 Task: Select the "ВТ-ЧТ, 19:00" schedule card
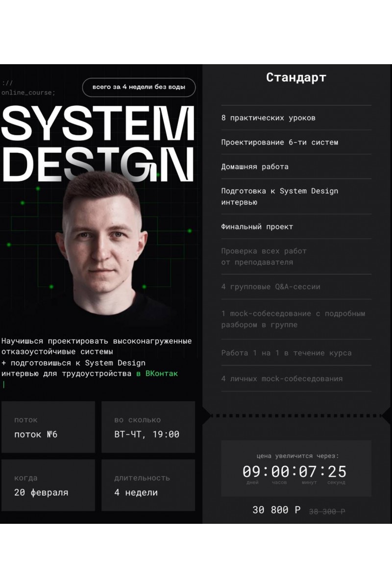[148, 427]
